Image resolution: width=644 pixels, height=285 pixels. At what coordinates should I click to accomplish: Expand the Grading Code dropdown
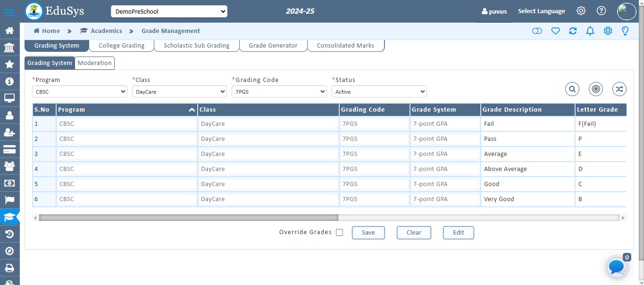279,92
